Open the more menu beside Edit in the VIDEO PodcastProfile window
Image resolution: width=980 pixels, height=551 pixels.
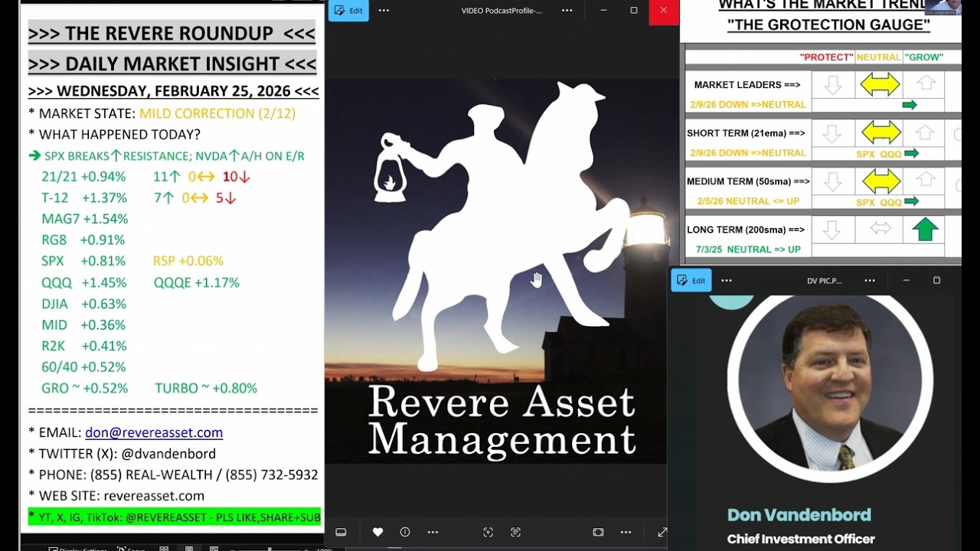point(384,11)
